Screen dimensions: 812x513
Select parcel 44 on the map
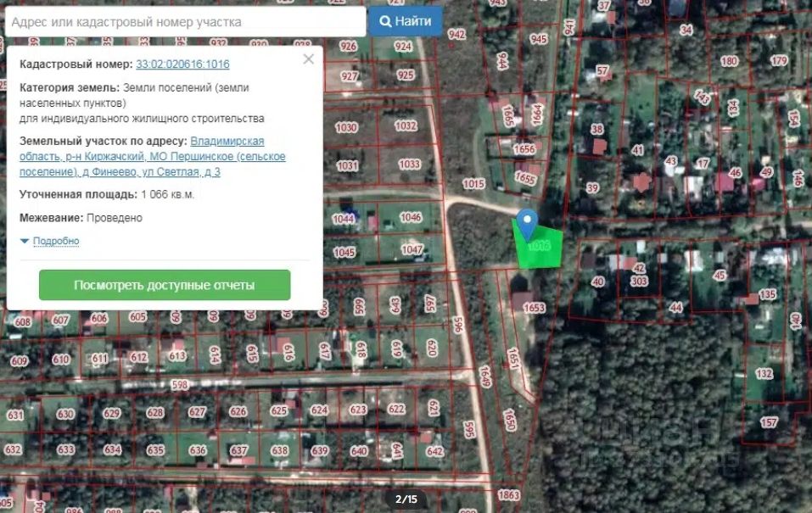[x=675, y=308]
